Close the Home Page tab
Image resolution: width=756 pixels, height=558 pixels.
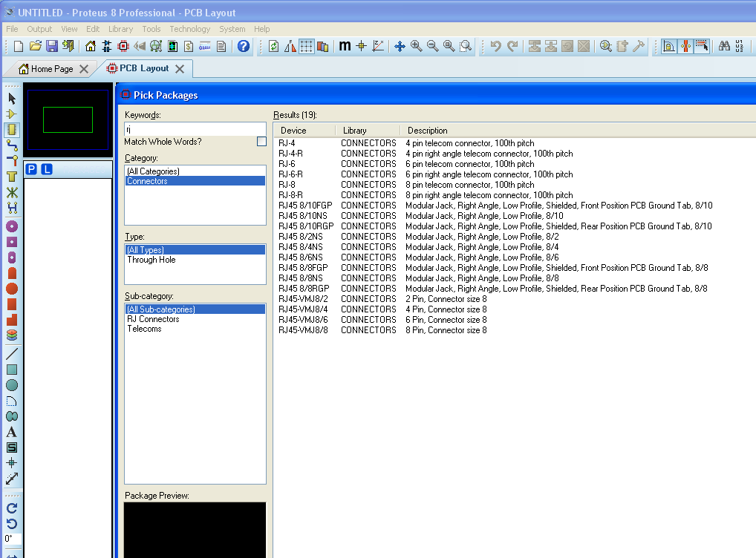84,69
